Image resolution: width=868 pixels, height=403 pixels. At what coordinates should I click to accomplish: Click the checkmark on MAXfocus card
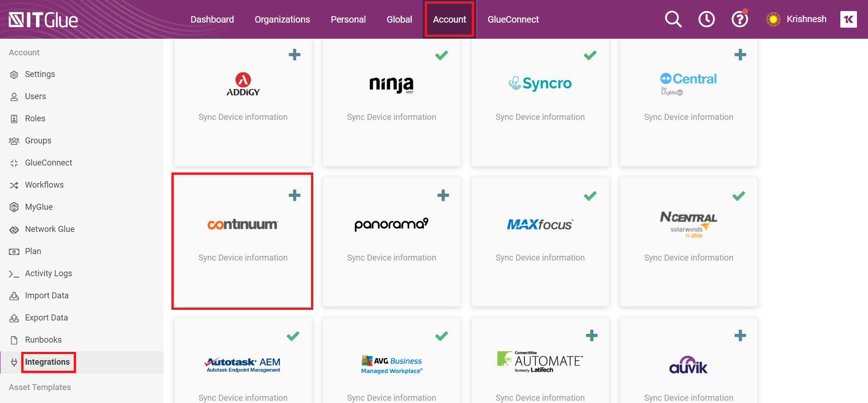coord(590,196)
